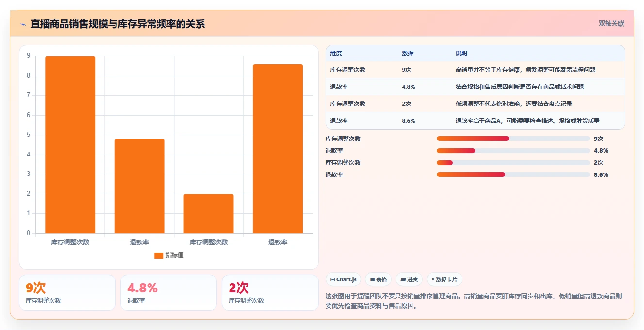Open the 2次 库存调整次数 data card
This screenshot has width=644, height=330.
point(270,293)
